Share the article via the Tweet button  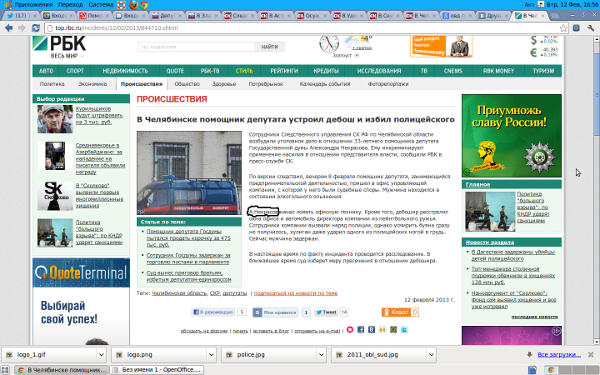click(326, 312)
